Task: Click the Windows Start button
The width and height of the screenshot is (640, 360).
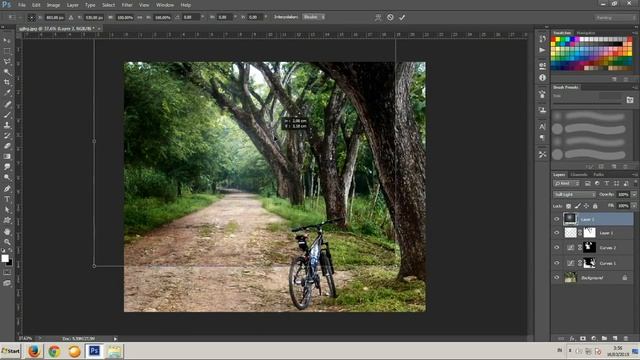Action: [x=10, y=351]
